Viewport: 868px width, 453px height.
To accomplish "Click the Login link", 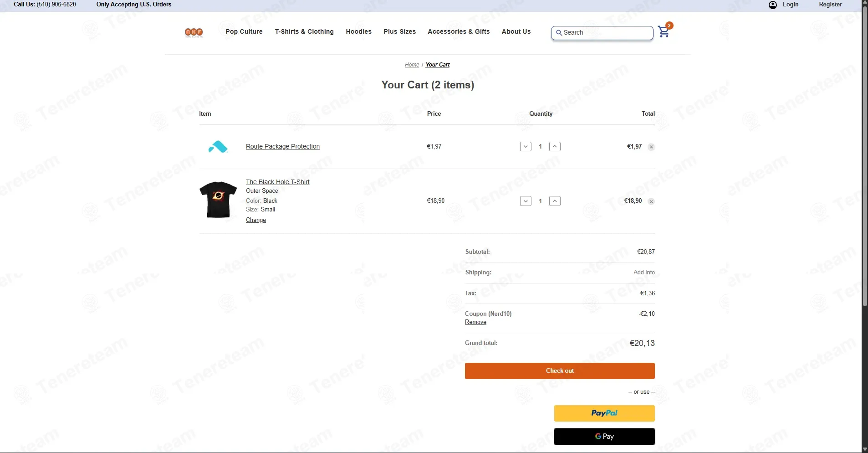I will (791, 5).
